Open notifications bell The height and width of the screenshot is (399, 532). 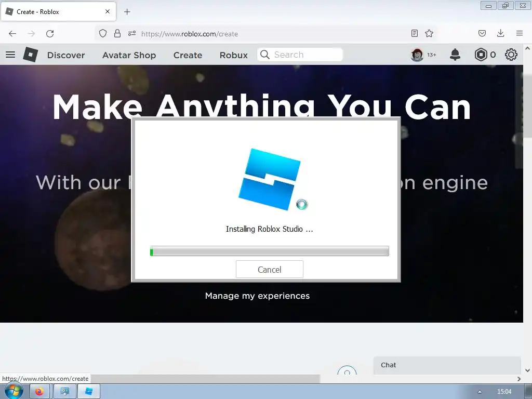(x=455, y=55)
